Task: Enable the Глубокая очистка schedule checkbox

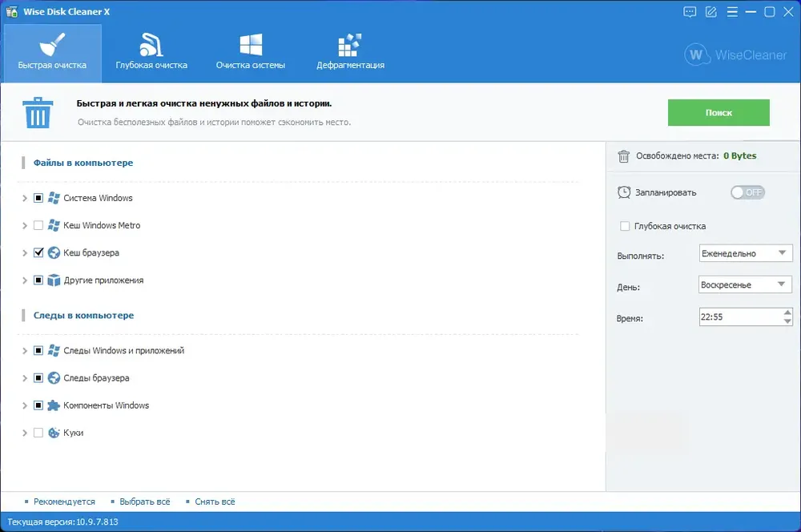Action: coord(624,226)
